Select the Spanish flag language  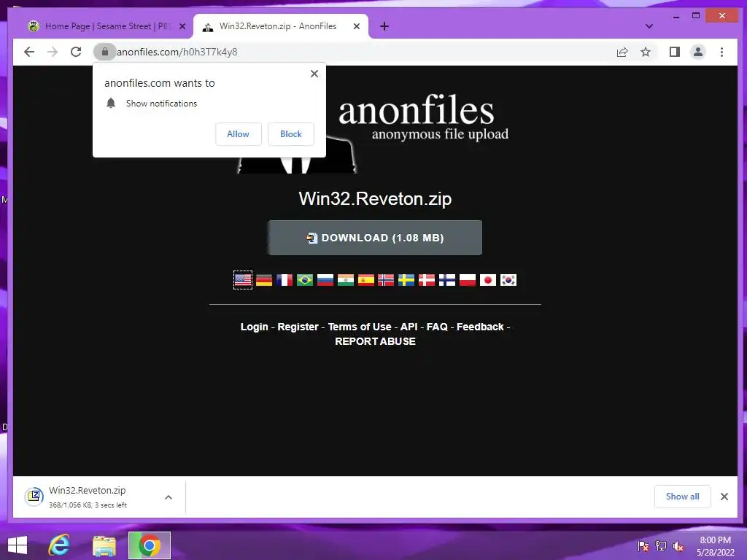[x=366, y=280]
